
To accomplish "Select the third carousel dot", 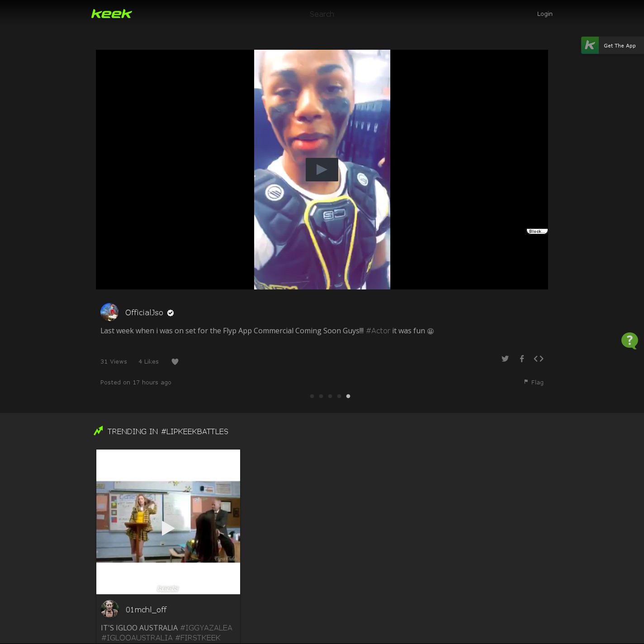I will click(330, 396).
